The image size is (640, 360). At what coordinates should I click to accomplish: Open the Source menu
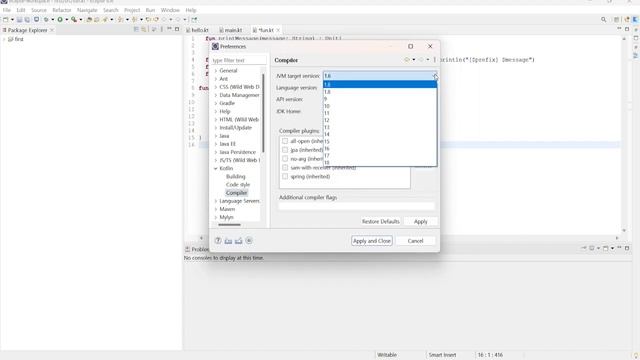tap(39, 10)
